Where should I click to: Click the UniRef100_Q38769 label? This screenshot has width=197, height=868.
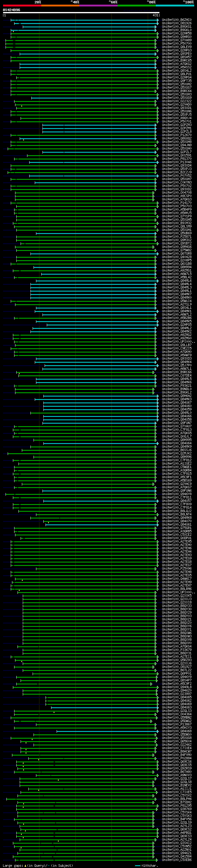point(177,809)
